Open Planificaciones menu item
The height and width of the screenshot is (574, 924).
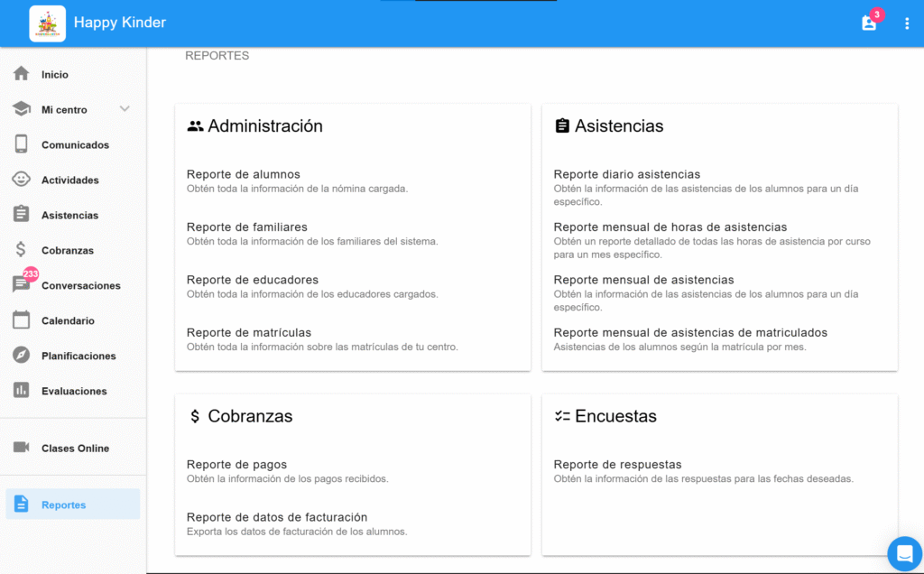point(79,356)
